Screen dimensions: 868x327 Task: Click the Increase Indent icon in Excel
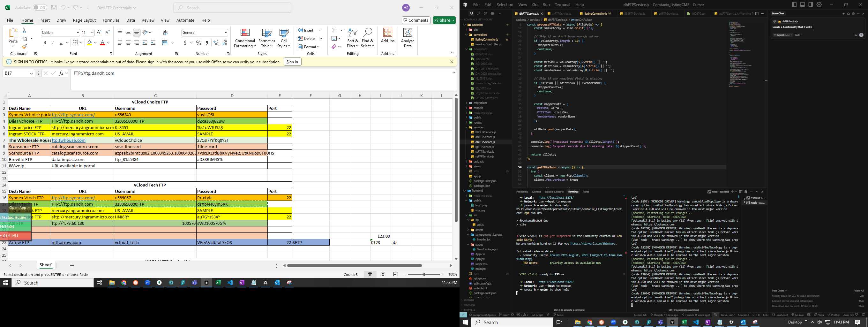(x=153, y=43)
